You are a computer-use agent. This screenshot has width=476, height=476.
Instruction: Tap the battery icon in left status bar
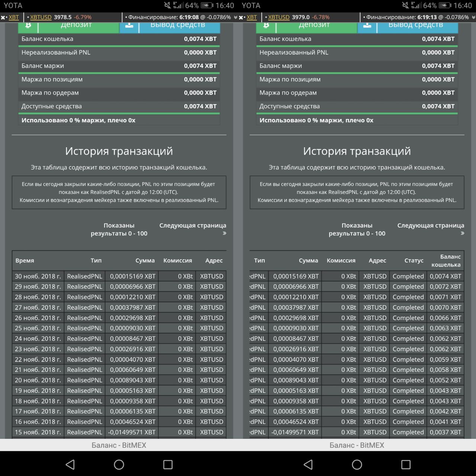coord(207,6)
